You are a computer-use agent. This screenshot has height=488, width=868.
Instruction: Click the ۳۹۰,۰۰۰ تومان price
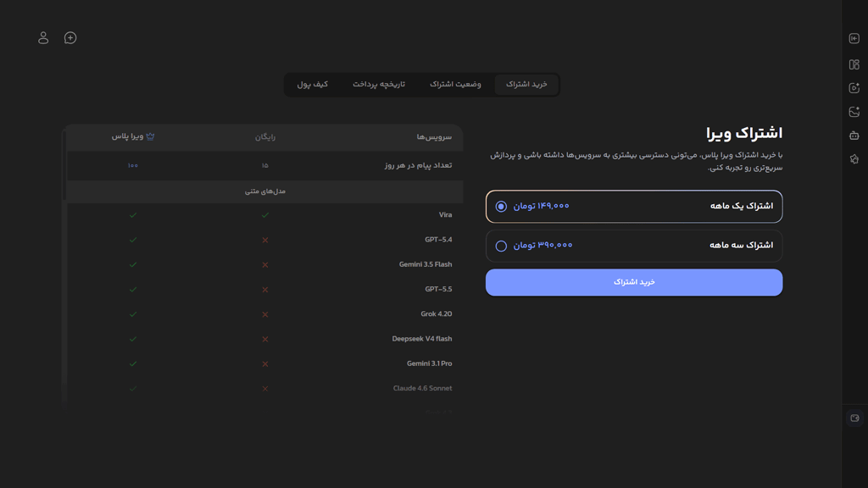click(542, 245)
